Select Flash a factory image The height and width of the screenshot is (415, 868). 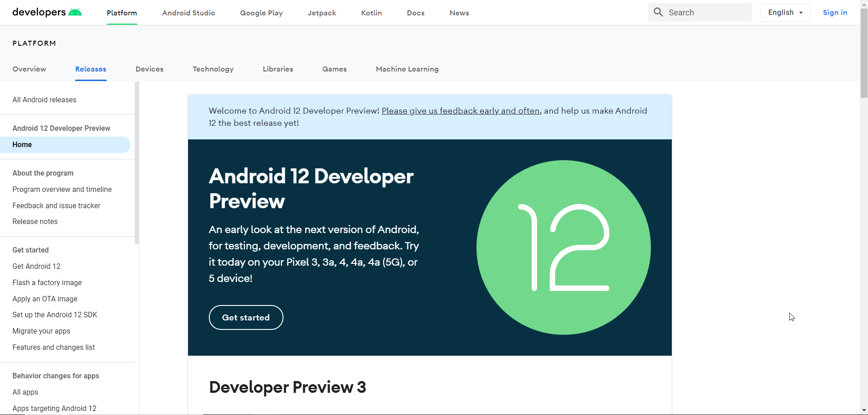47,283
